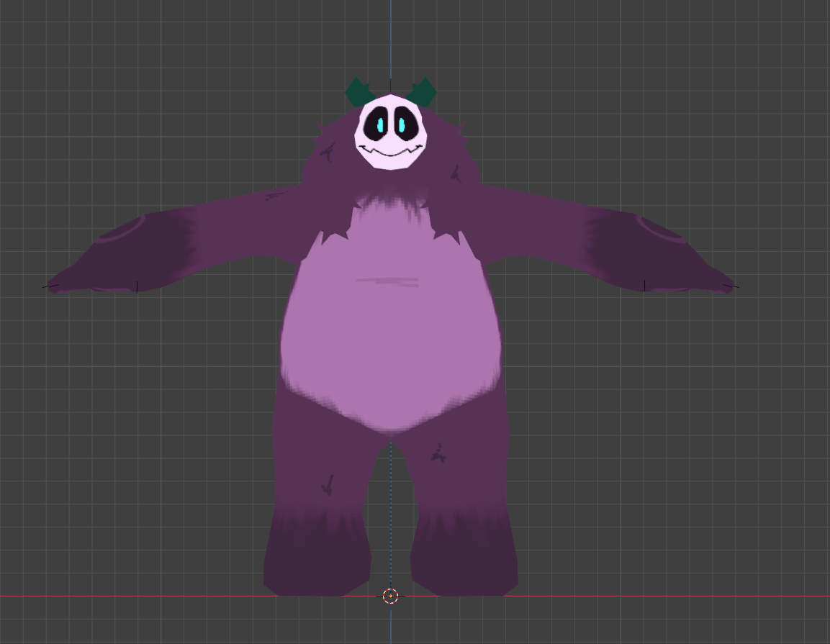Image resolution: width=830 pixels, height=644 pixels.
Task: Click the 3D cursor at the origin
Action: 391,596
